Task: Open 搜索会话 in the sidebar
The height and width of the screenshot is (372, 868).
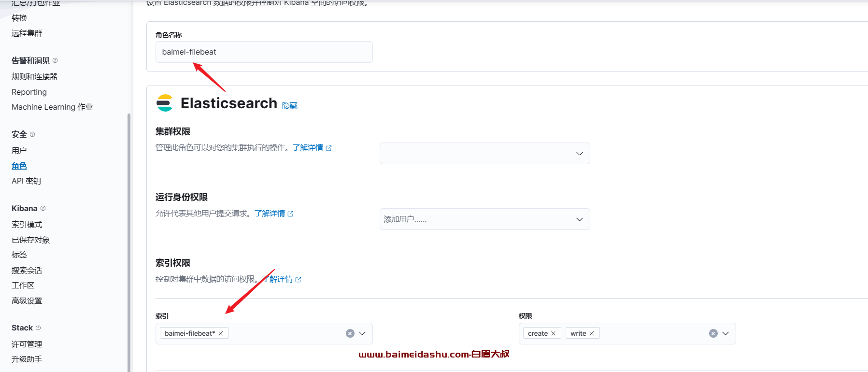Action: pos(27,270)
